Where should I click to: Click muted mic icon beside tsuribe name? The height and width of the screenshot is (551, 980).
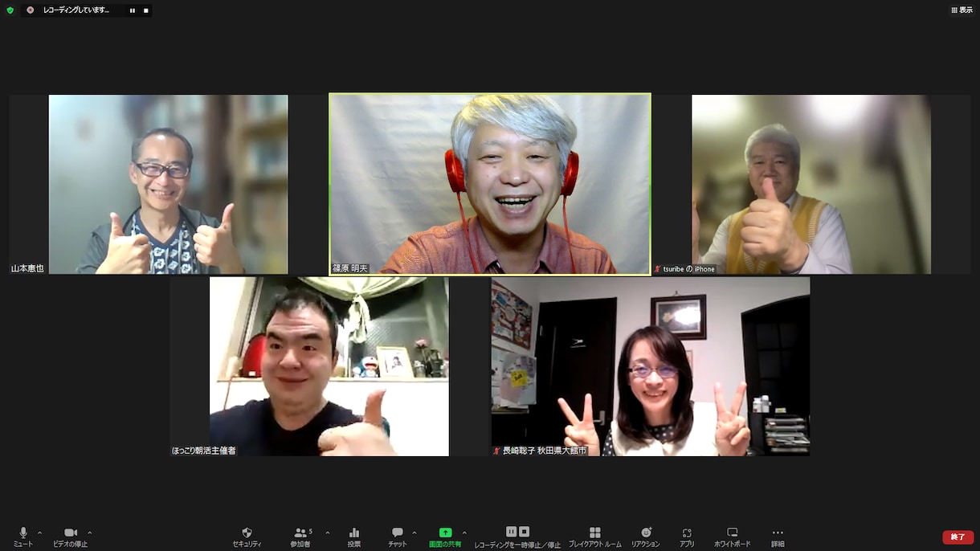click(658, 269)
